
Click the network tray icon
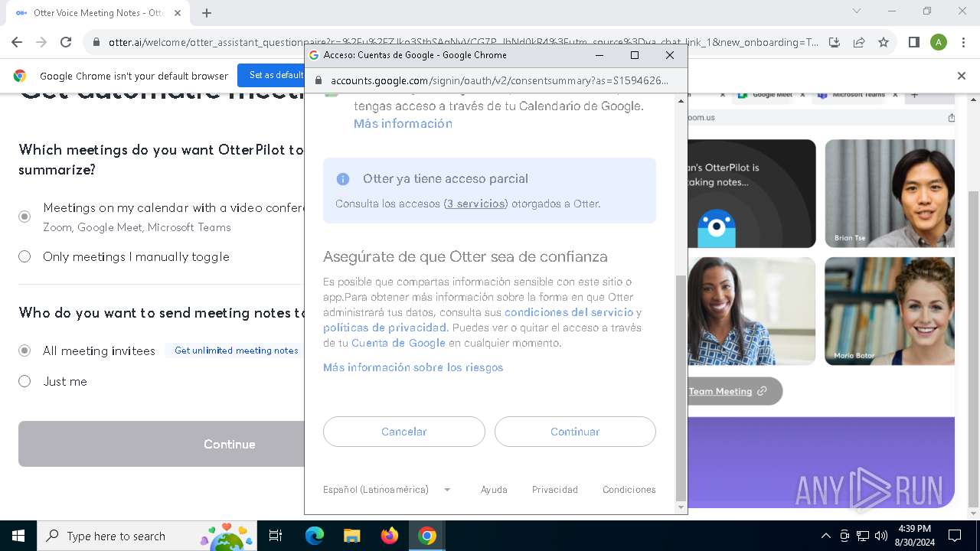(x=863, y=536)
